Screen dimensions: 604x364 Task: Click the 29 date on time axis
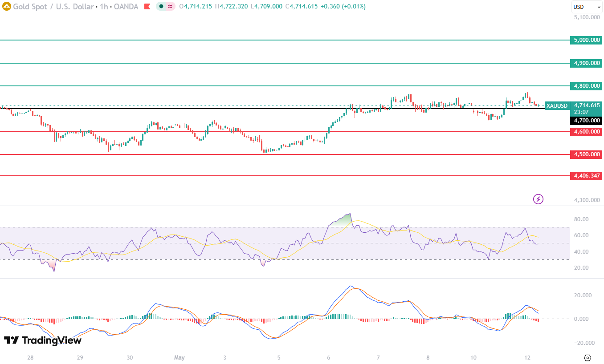(x=80, y=358)
